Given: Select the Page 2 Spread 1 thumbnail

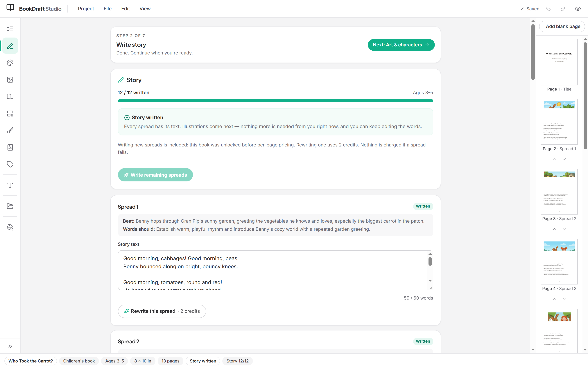Looking at the screenshot, I should [x=559, y=121].
